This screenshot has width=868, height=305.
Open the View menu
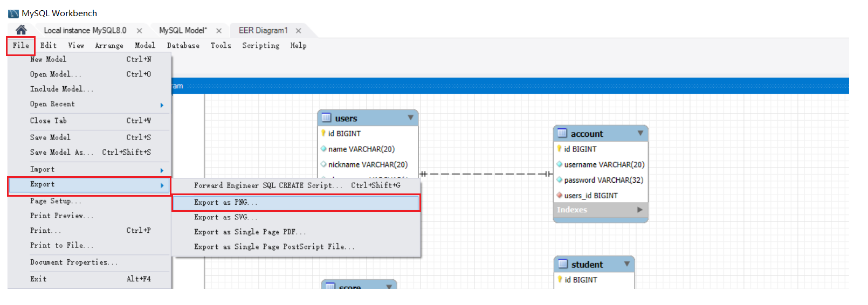click(76, 46)
